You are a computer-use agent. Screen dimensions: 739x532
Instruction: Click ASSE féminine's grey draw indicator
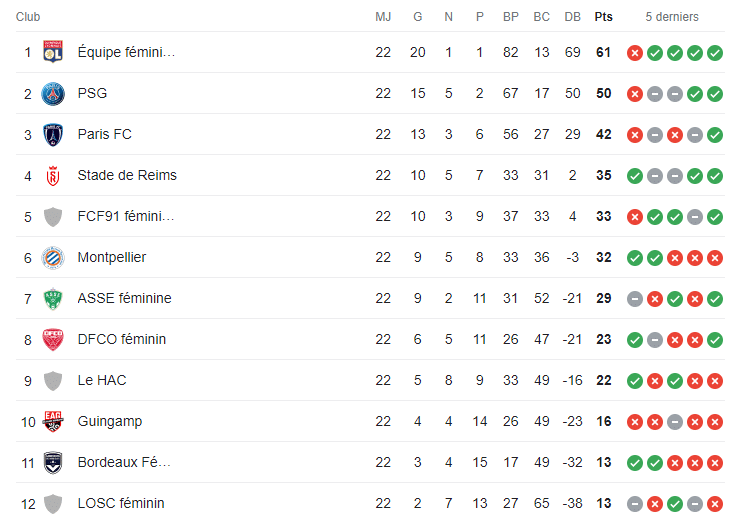point(635,298)
